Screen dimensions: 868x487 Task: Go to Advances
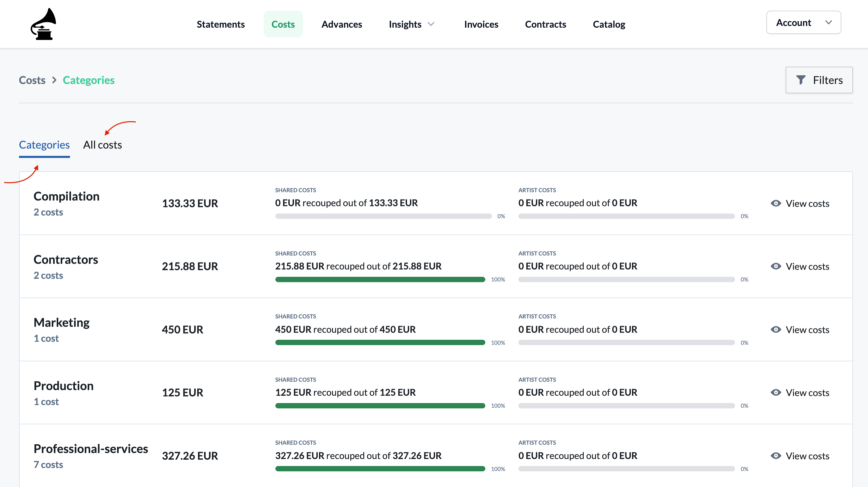342,24
